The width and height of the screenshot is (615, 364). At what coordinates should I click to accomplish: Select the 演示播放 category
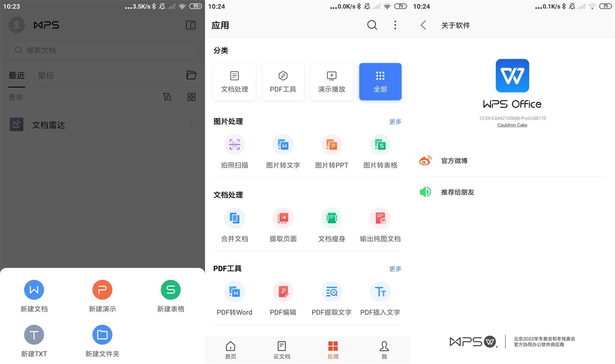click(331, 81)
